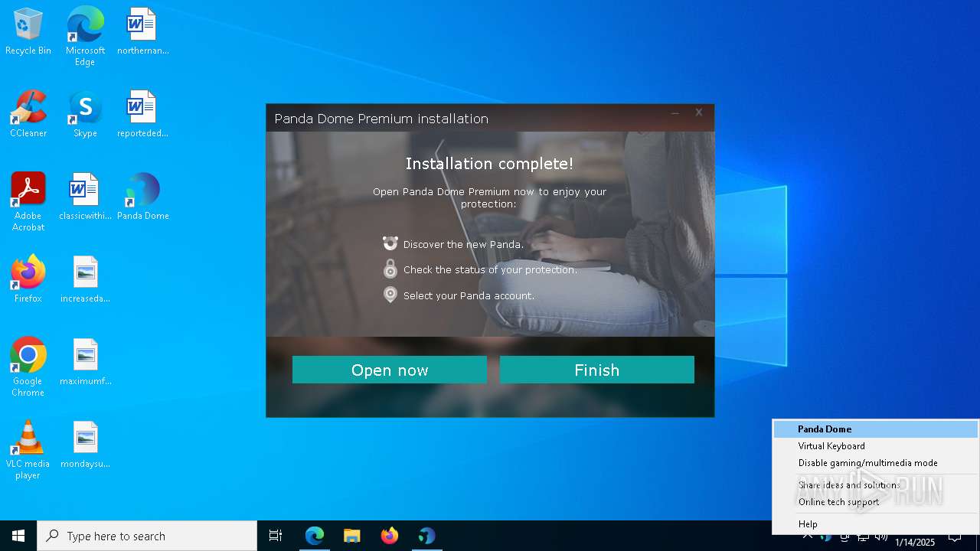The height and width of the screenshot is (551, 980).
Task: Launch Firefox from the taskbar
Action: click(390, 536)
